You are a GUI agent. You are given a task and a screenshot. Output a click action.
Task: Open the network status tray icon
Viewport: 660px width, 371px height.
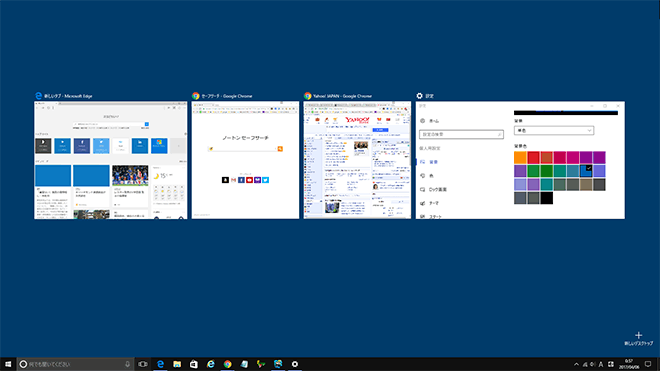pos(585,364)
